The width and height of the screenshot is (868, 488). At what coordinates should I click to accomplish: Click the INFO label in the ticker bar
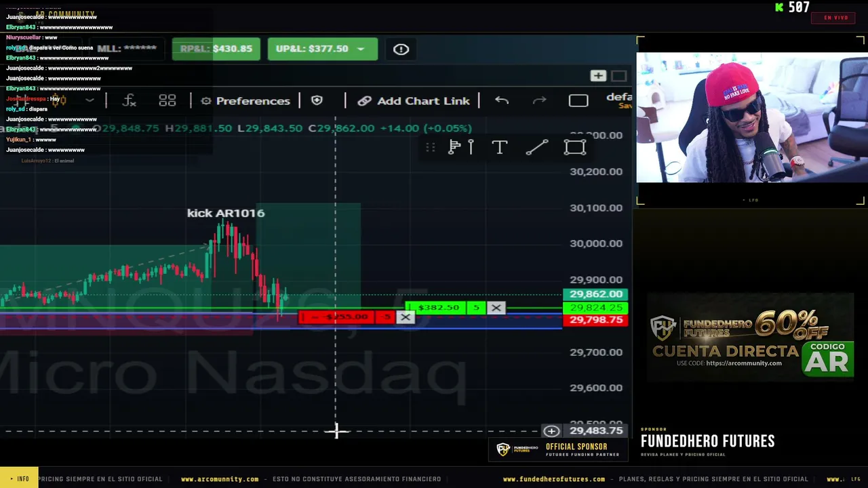tap(19, 479)
